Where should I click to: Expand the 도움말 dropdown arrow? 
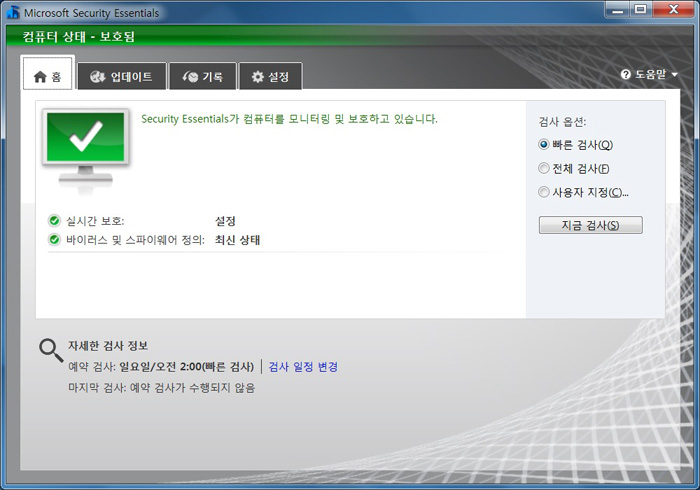click(675, 75)
